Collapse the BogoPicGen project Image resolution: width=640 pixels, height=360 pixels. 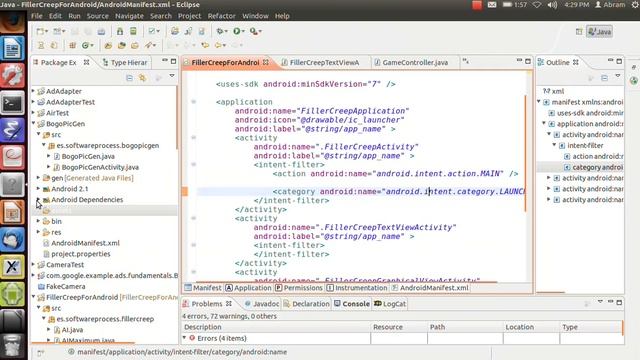(x=33, y=123)
